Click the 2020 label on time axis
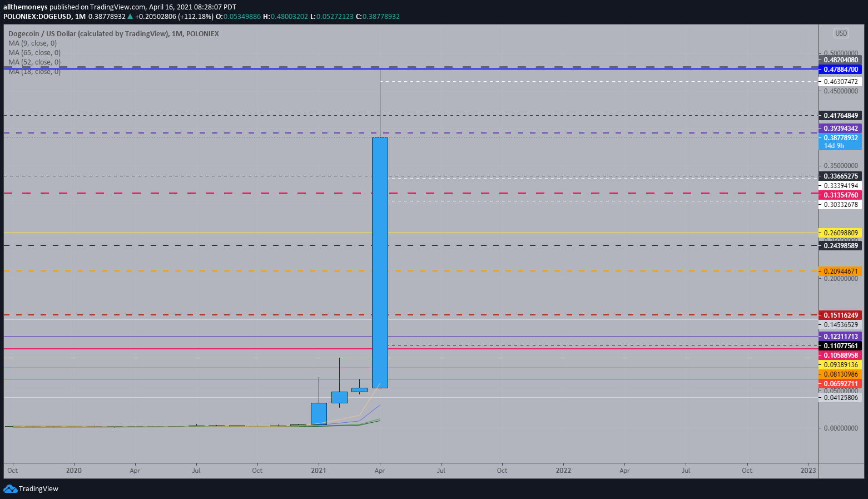This screenshot has width=868, height=499. click(73, 471)
